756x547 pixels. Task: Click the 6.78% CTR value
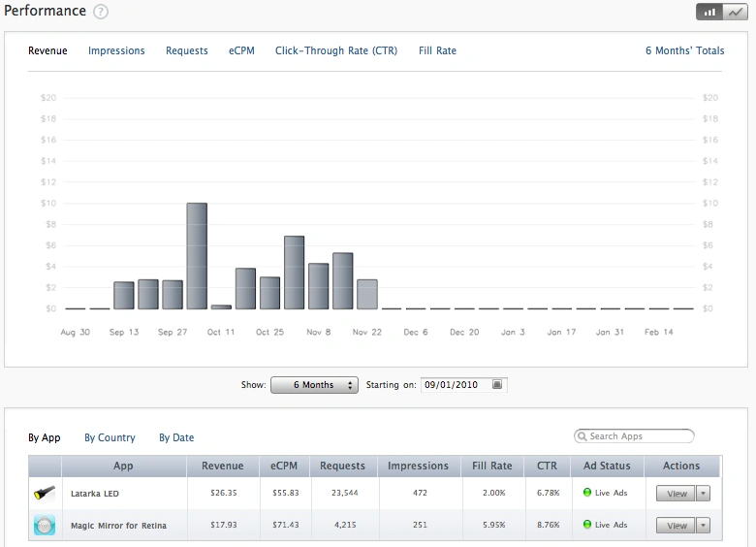point(549,493)
